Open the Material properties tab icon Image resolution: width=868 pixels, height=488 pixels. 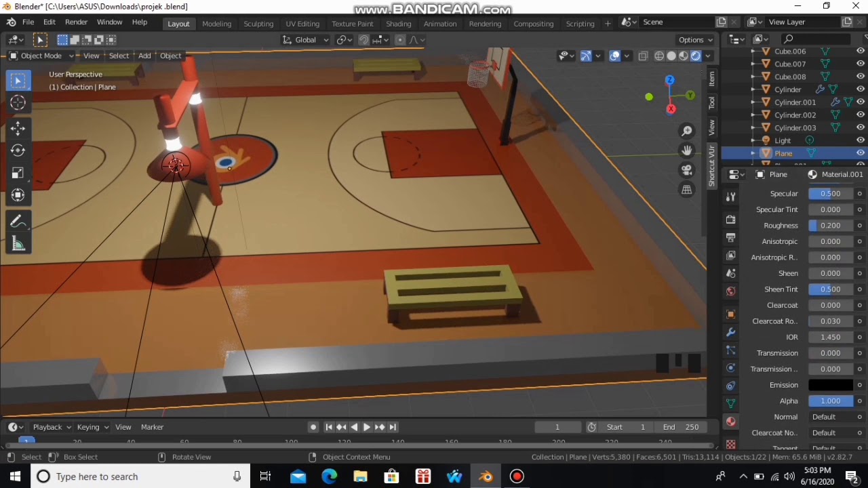730,422
